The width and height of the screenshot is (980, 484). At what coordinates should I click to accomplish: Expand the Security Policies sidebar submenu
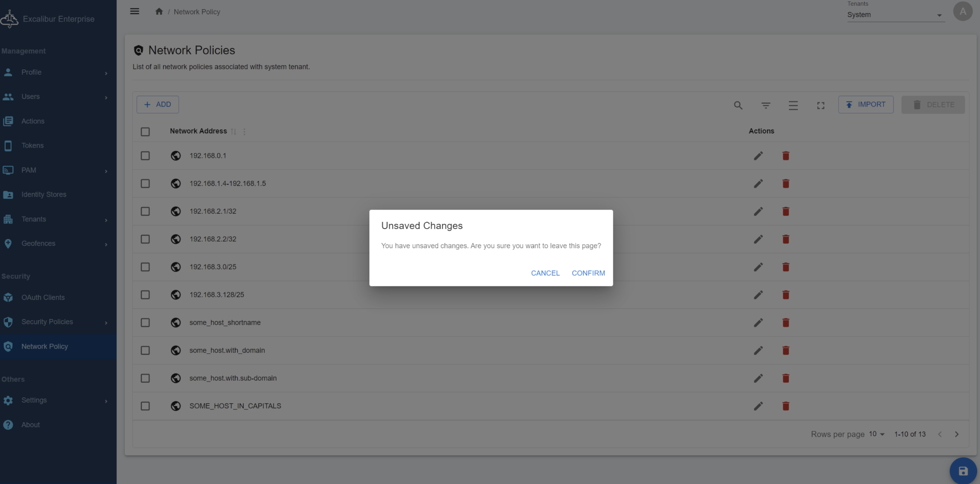pos(106,323)
